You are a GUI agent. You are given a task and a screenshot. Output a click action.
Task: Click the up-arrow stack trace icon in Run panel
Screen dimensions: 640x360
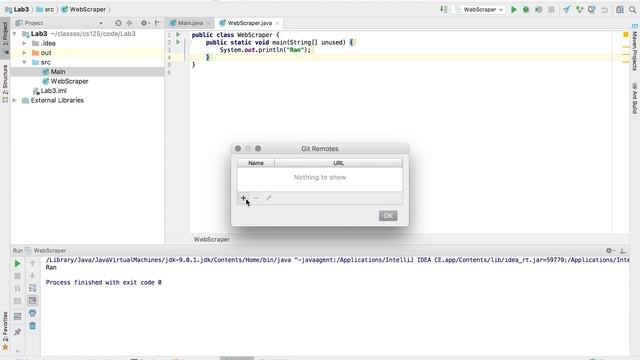pos(33,264)
